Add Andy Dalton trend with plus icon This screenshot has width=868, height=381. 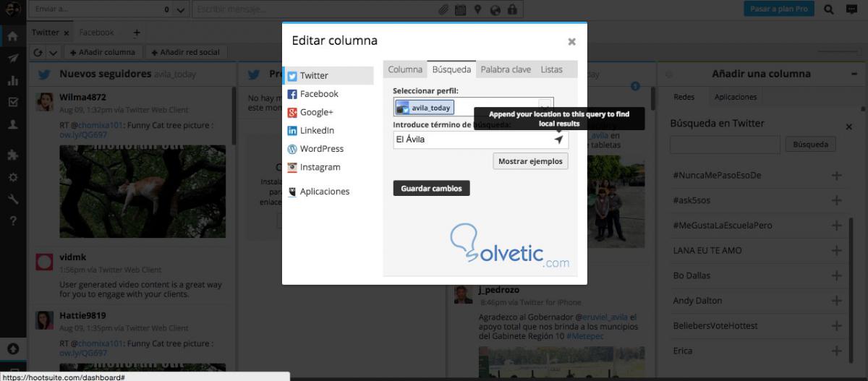[x=837, y=301]
